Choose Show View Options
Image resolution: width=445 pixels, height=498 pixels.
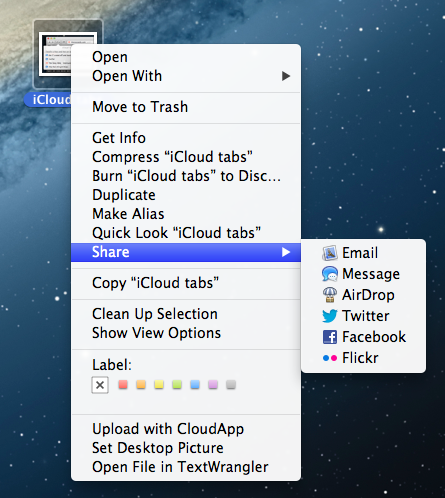186,333
